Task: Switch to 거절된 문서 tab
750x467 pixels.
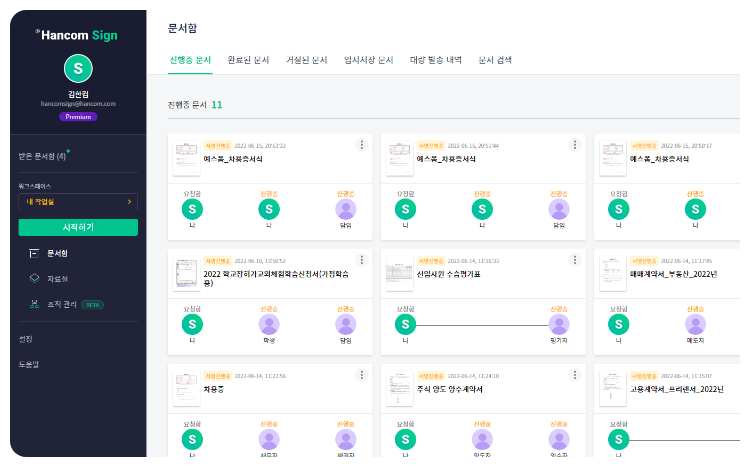Action: (307, 60)
